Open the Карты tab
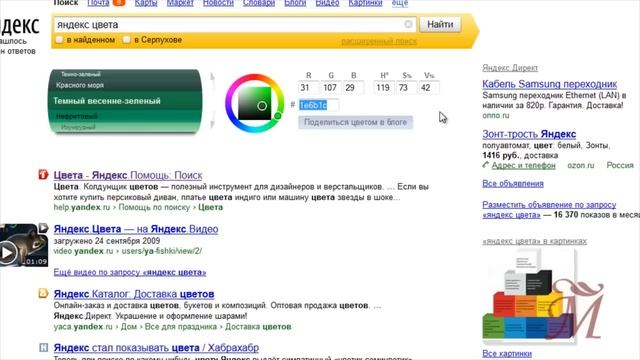This screenshot has height=360, width=640. pos(146,3)
